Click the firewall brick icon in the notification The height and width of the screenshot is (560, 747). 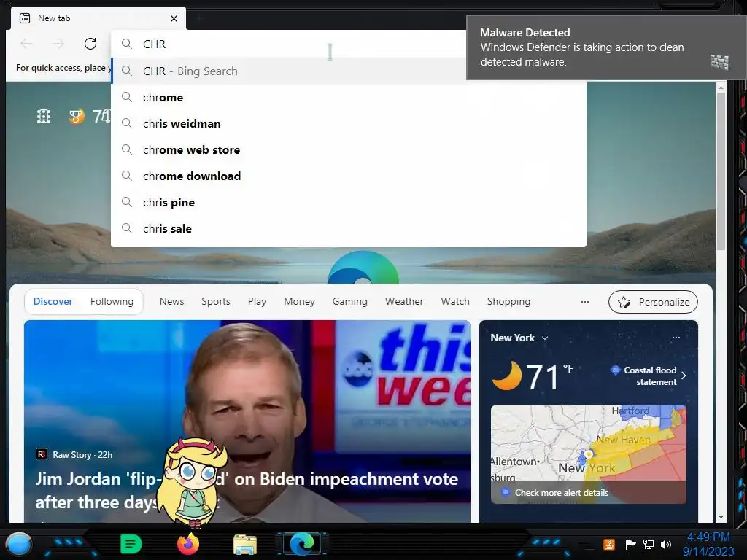tap(719, 62)
